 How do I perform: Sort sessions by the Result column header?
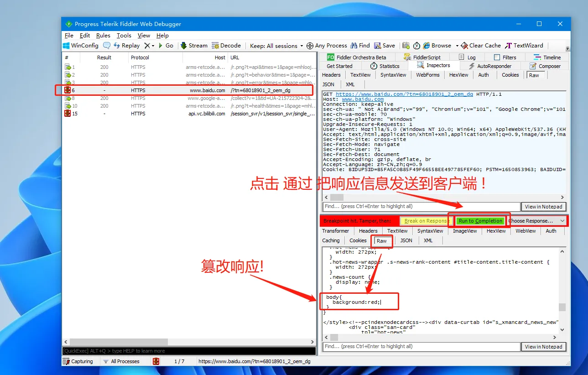pos(104,57)
